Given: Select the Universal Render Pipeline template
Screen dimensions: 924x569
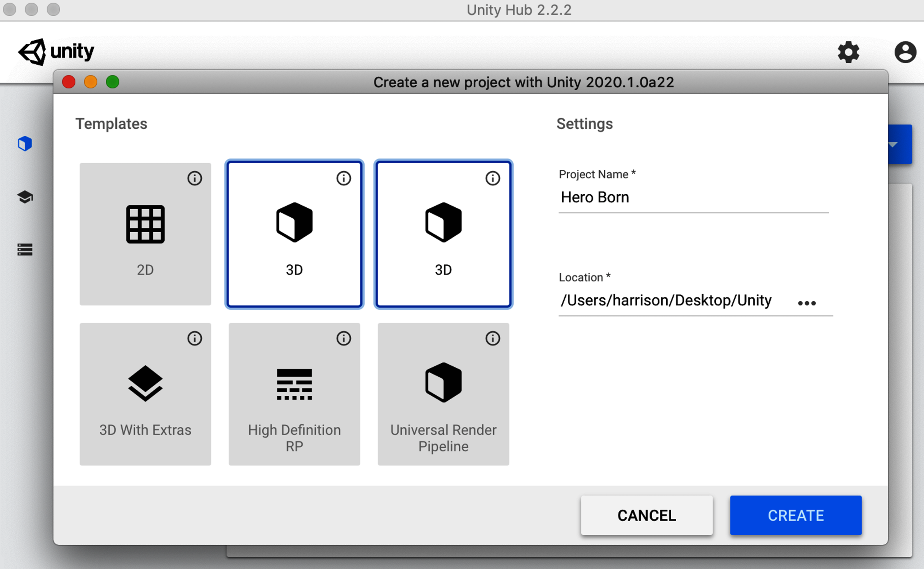Looking at the screenshot, I should (x=443, y=394).
